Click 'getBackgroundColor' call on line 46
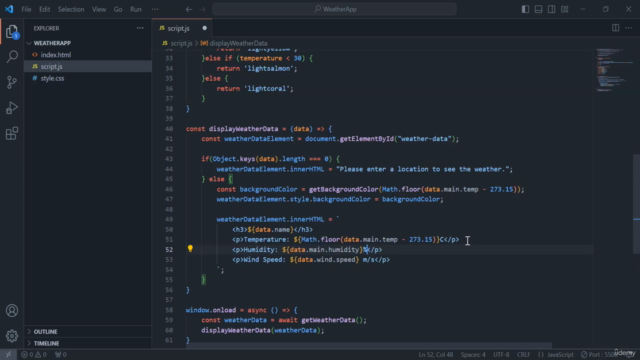This screenshot has width=640, height=360. coord(344,189)
